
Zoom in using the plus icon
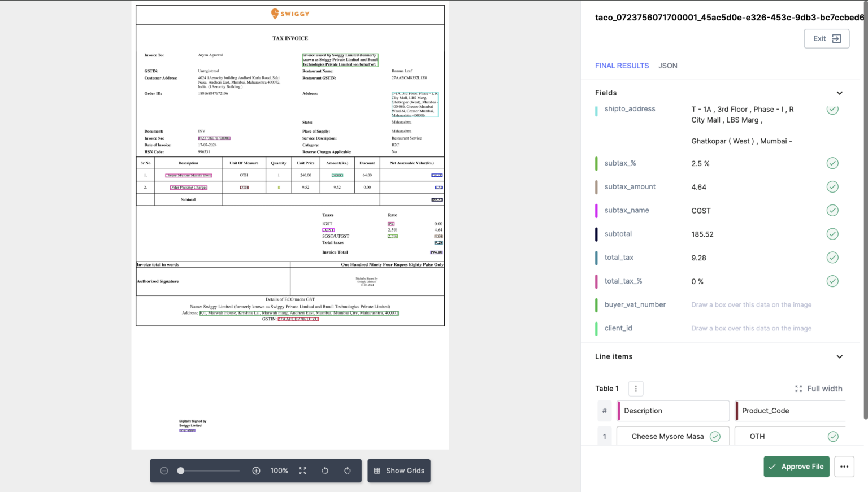click(256, 471)
